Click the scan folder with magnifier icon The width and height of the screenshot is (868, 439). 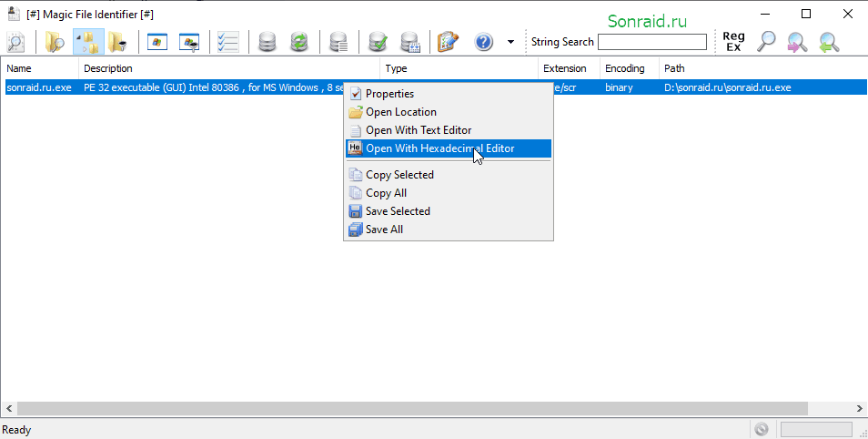55,42
